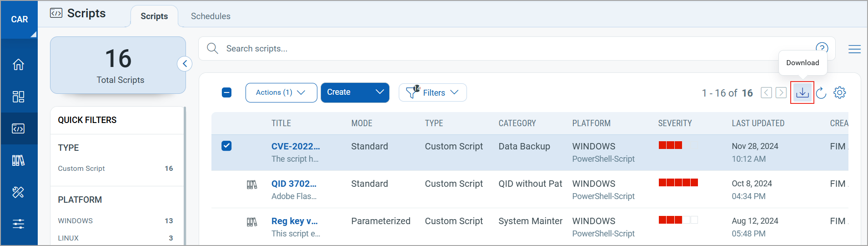Click the LAST UPDATED column header
Viewport: 868px width, 246px height.
[758, 123]
